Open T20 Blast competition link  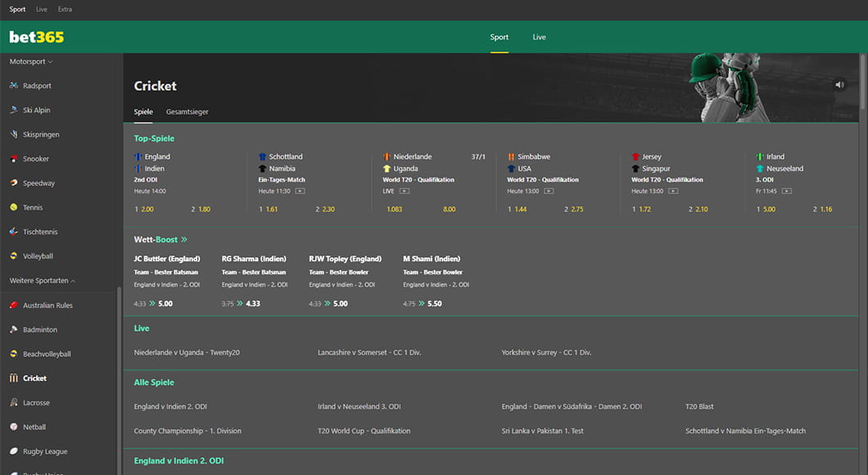pyautogui.click(x=699, y=407)
